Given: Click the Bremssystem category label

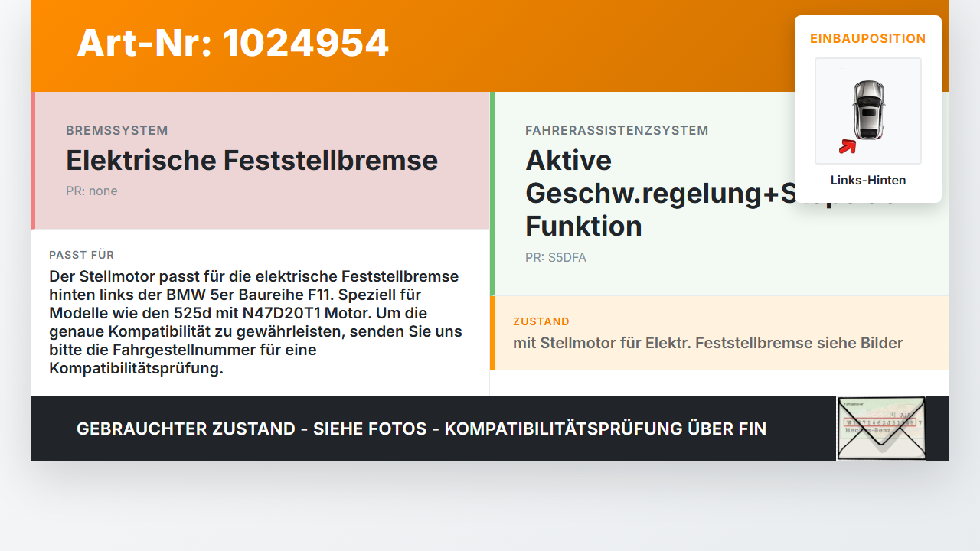Looking at the screenshot, I should click(x=117, y=130).
